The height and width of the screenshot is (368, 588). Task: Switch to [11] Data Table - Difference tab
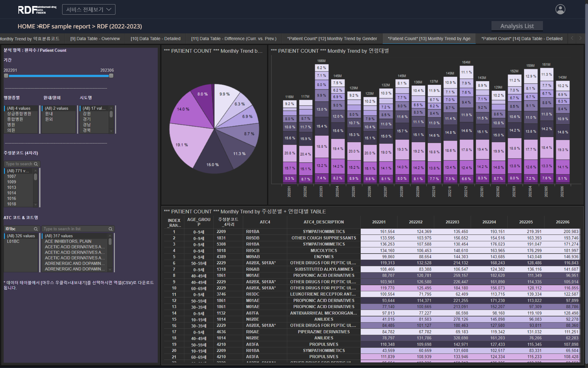point(234,39)
